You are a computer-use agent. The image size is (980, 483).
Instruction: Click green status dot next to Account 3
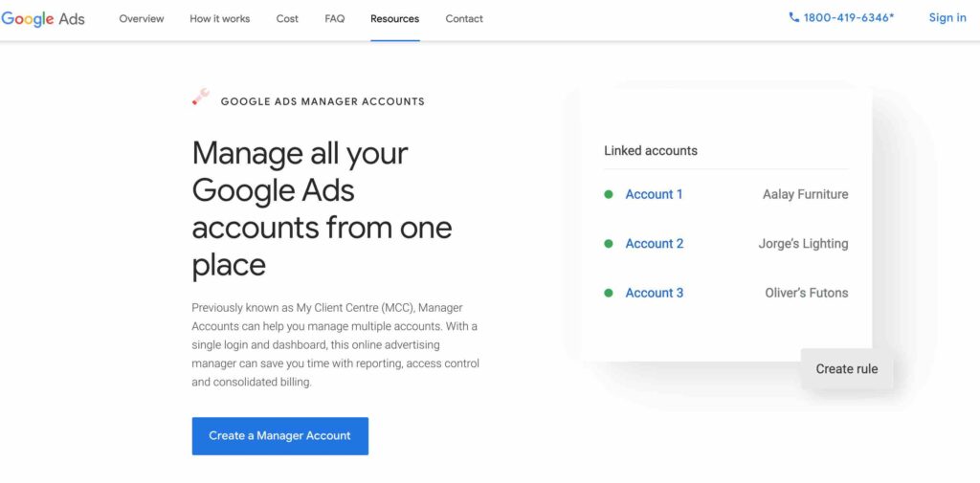pos(608,293)
